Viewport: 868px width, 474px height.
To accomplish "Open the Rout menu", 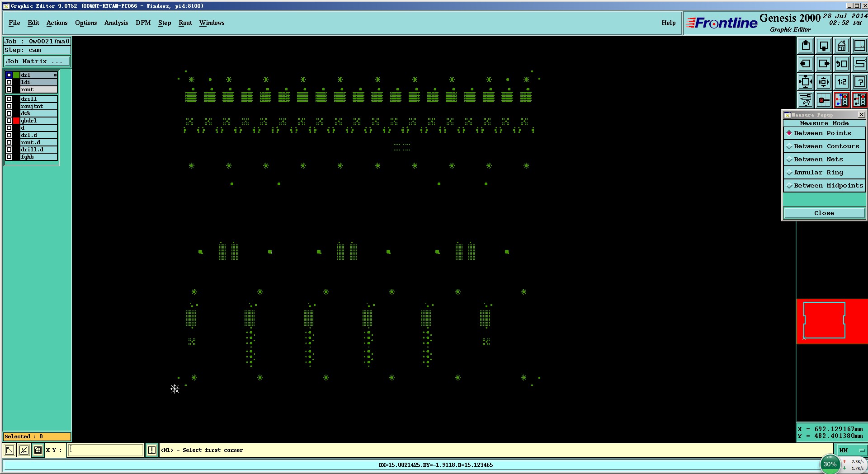I will pyautogui.click(x=185, y=23).
